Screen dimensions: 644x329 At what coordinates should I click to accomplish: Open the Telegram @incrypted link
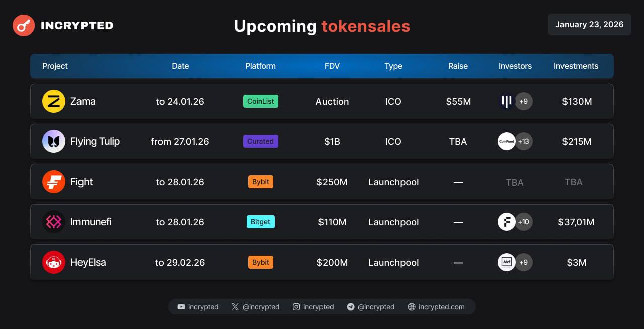tap(371, 307)
